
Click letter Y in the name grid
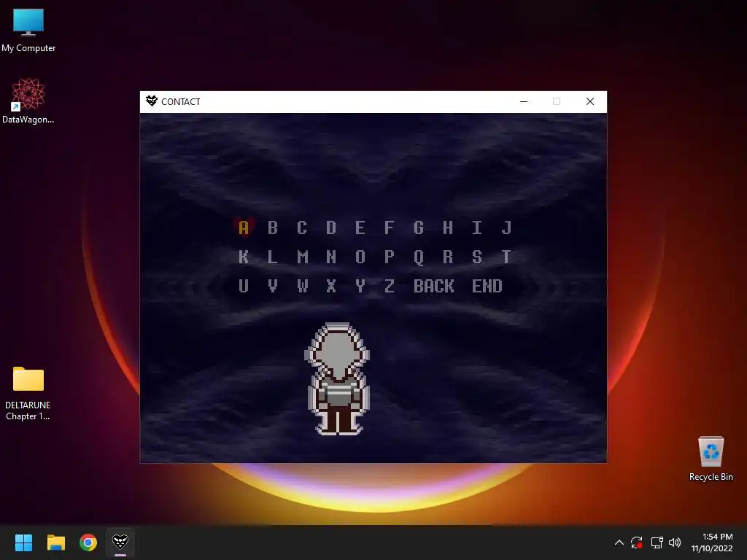(360, 286)
